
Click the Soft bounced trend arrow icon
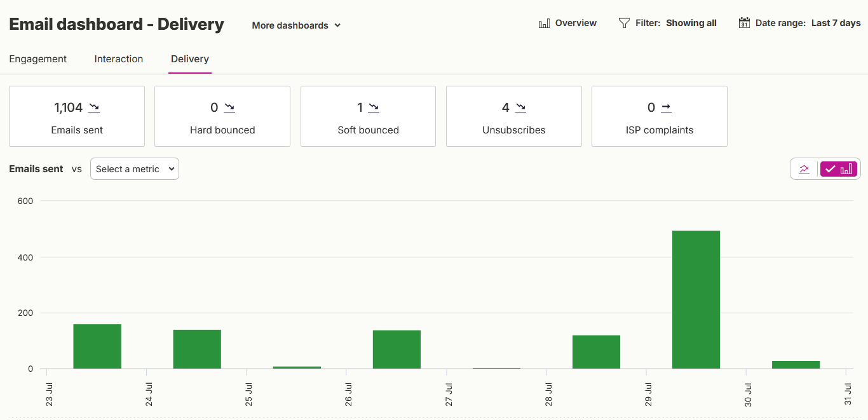374,107
